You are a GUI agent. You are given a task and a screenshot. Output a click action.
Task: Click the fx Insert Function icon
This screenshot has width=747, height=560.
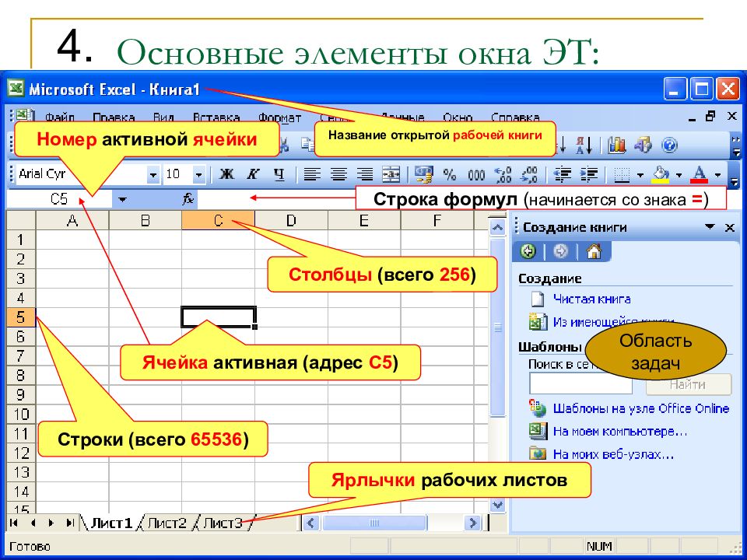(x=188, y=198)
